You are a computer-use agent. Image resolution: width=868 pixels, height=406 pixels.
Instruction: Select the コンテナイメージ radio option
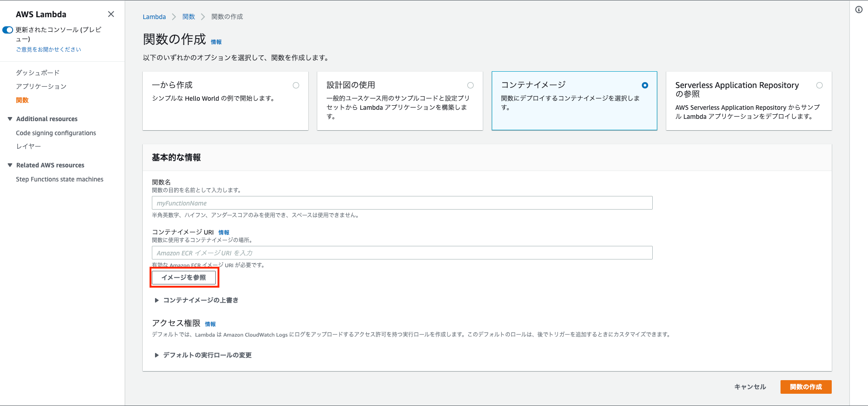click(645, 85)
